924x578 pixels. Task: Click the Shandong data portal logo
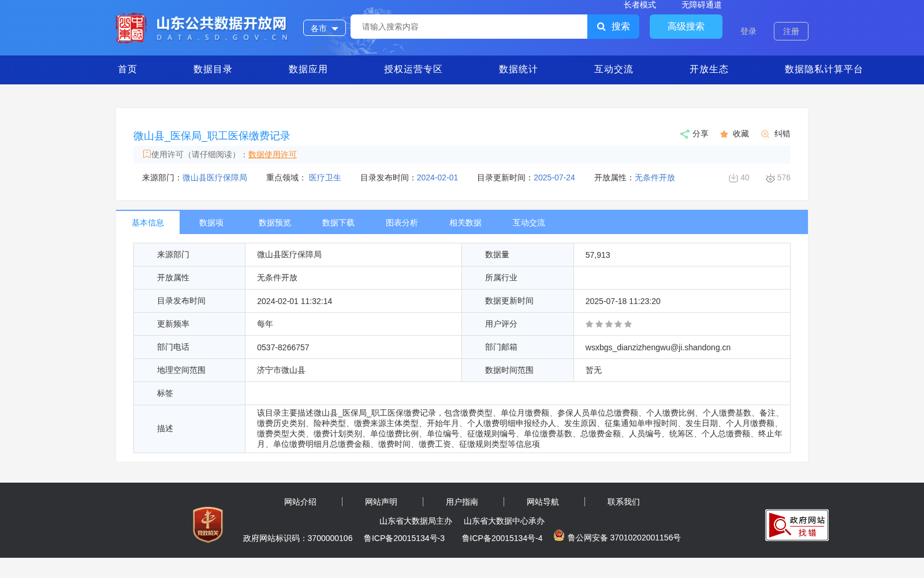(202, 28)
